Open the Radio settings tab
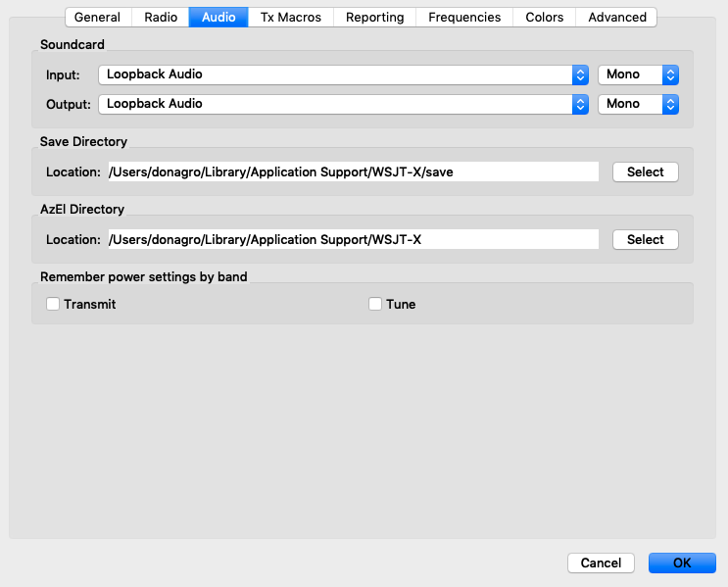This screenshot has height=587, width=728. tap(161, 17)
